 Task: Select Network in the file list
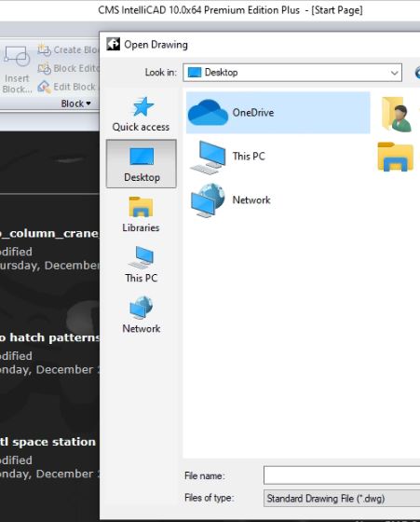coord(230,200)
